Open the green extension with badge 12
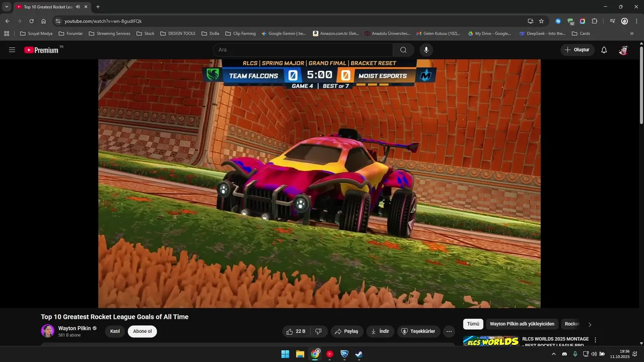644x362 pixels. pos(570,21)
